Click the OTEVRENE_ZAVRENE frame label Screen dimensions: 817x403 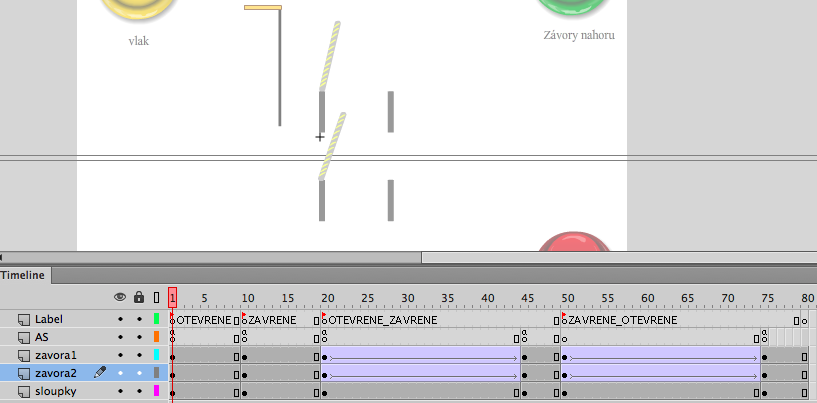[382, 320]
